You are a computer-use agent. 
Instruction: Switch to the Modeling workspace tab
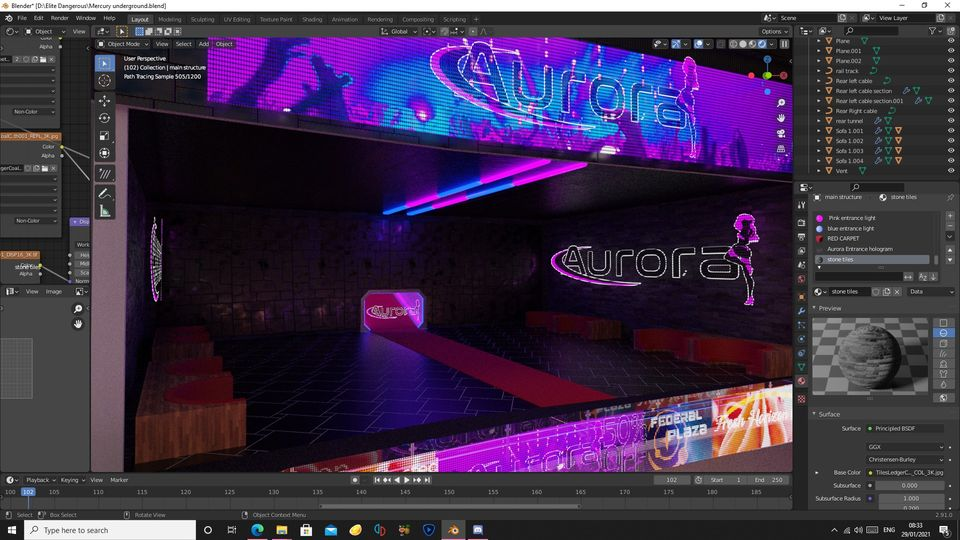(170, 20)
